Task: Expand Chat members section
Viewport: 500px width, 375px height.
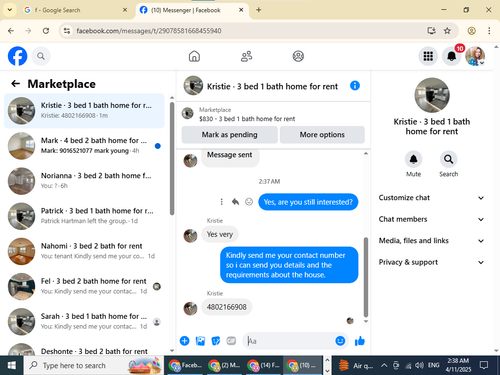Action: [x=431, y=219]
